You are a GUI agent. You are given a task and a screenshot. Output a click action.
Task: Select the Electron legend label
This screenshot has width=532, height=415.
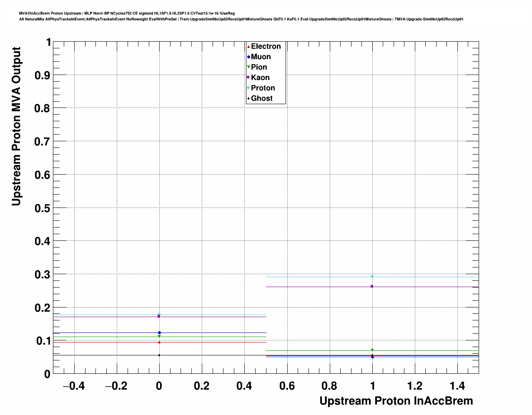(x=266, y=46)
